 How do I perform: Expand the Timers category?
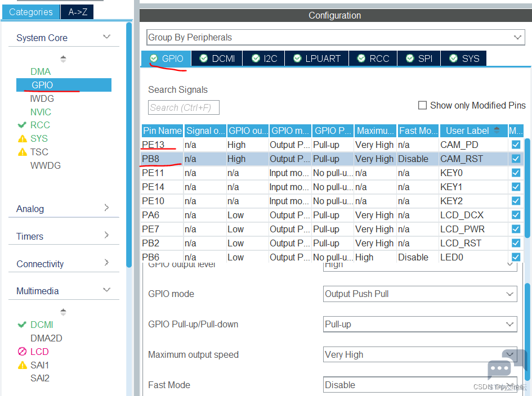pyautogui.click(x=106, y=235)
